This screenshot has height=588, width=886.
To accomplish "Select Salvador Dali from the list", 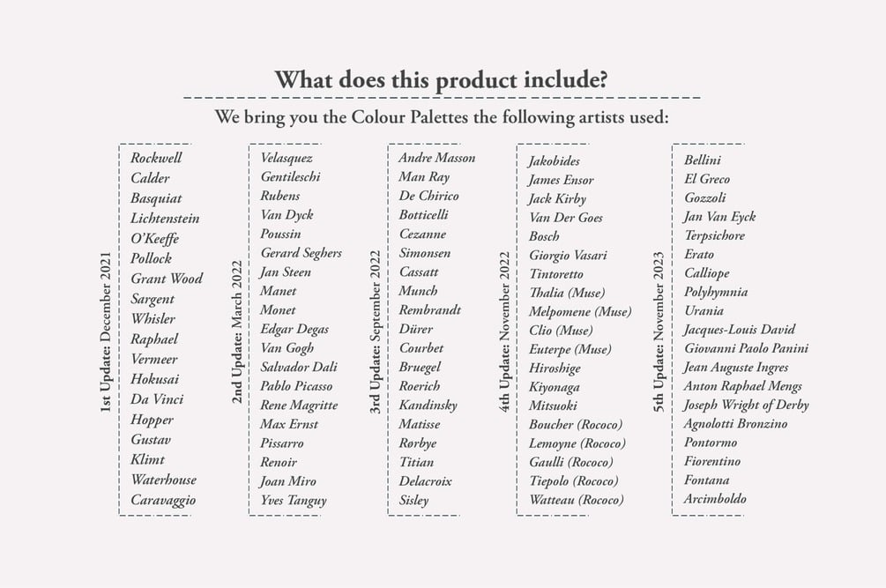I will [x=298, y=367].
